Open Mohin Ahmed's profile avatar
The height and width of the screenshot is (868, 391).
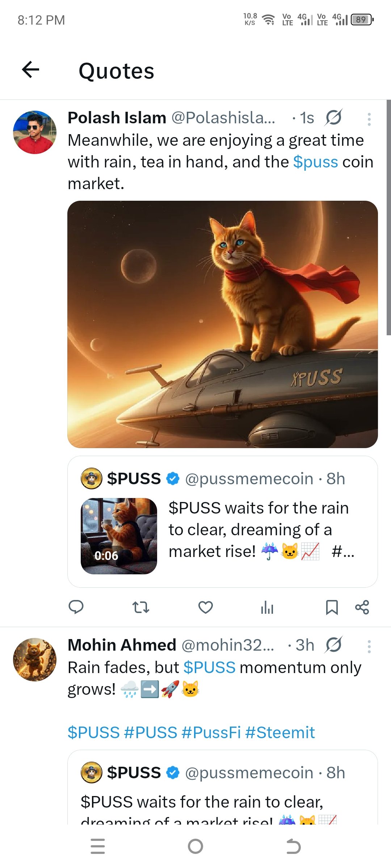coord(35,660)
